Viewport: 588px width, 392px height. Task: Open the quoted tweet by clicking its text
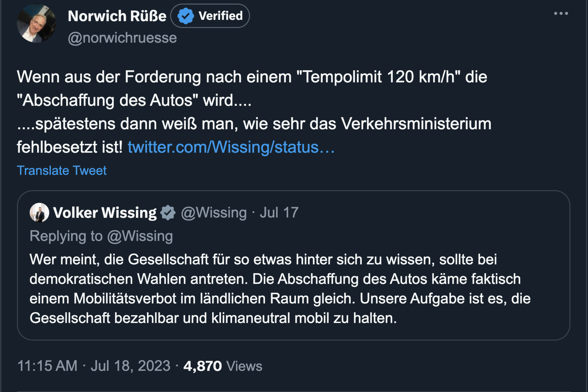click(x=280, y=289)
